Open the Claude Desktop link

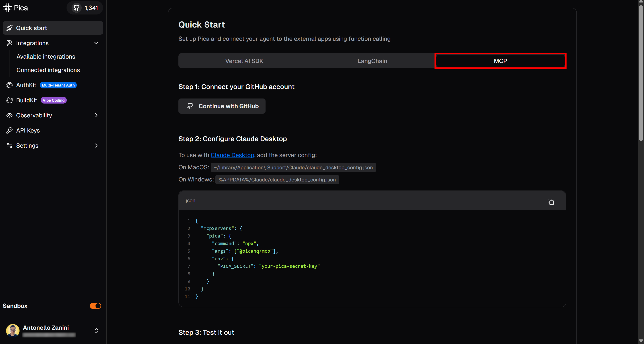232,155
